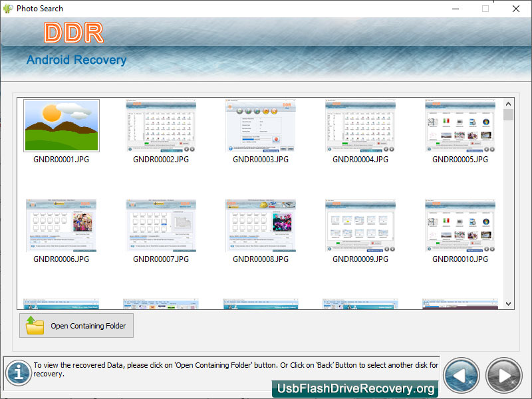
Task: Go forward with the right arrow button
Action: click(x=504, y=375)
